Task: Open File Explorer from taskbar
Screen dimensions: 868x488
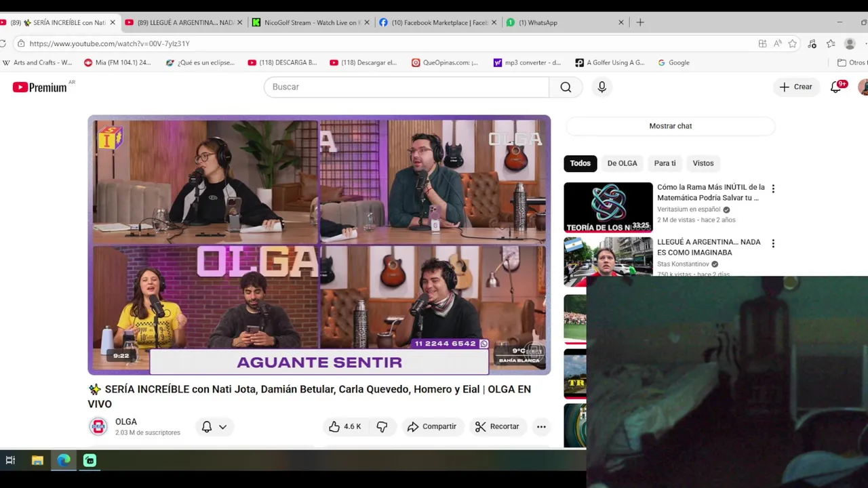Action: [x=37, y=461]
